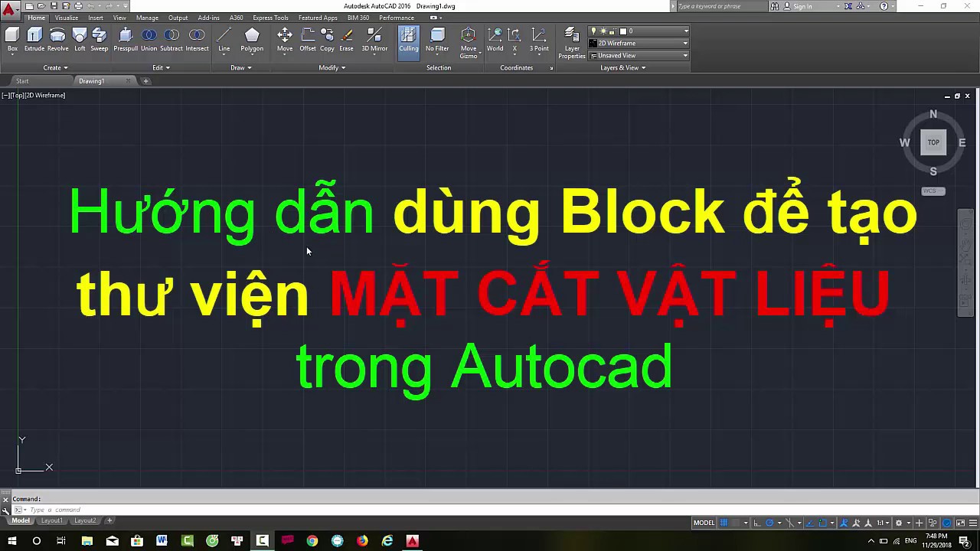Activate the Extrude tool
The height and width of the screenshot is (551, 980).
[x=34, y=39]
